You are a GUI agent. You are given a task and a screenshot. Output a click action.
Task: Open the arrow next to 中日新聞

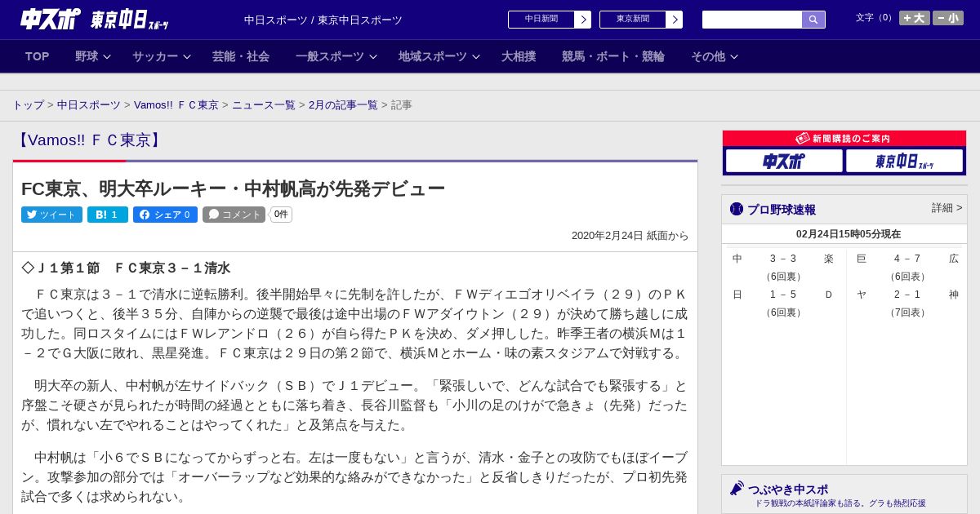point(583,20)
